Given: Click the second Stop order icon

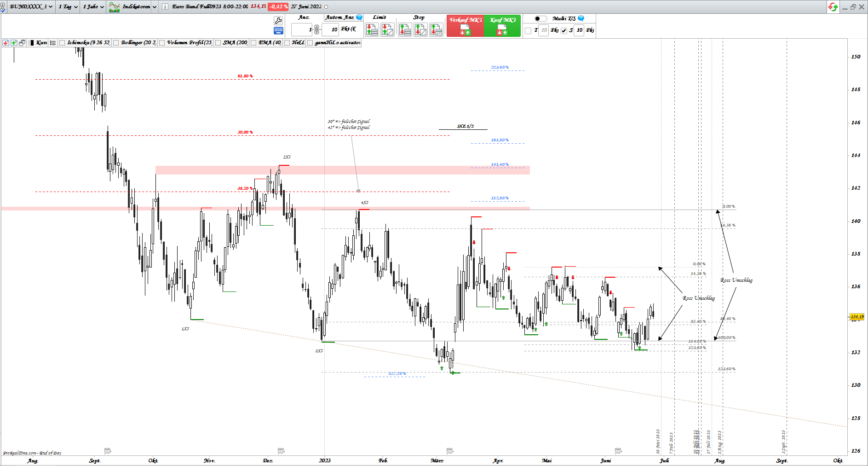Looking at the screenshot, I should coord(420,30).
